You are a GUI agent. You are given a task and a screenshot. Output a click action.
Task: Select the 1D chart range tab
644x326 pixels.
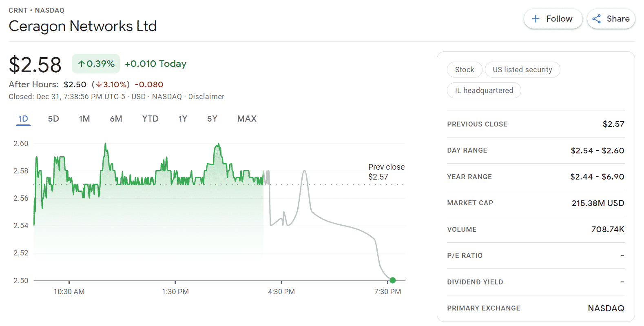23,119
